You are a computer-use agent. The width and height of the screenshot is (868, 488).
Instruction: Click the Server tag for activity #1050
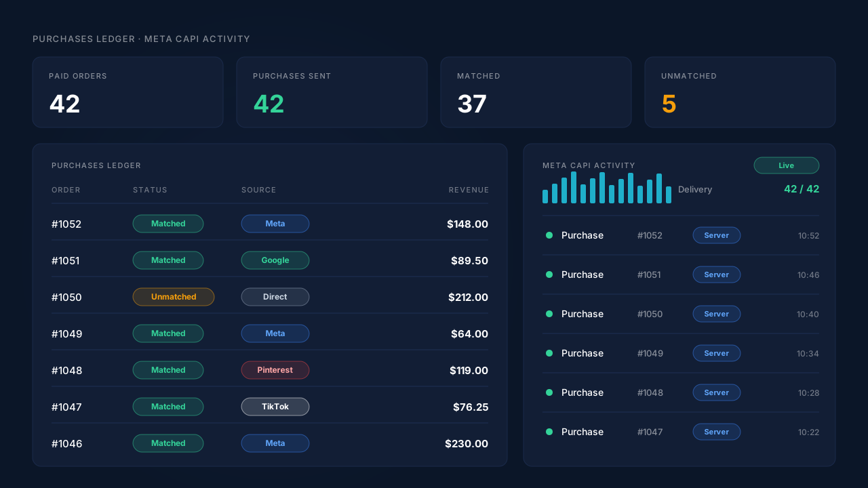[717, 314]
